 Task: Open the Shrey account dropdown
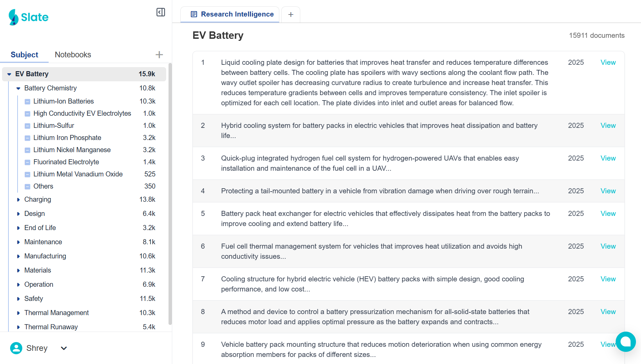coord(64,348)
